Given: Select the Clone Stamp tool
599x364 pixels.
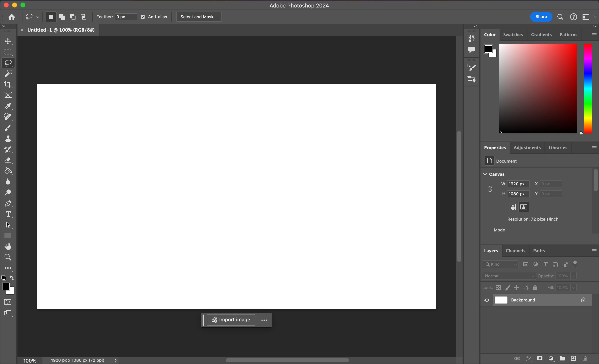Looking at the screenshot, I should pyautogui.click(x=8, y=139).
